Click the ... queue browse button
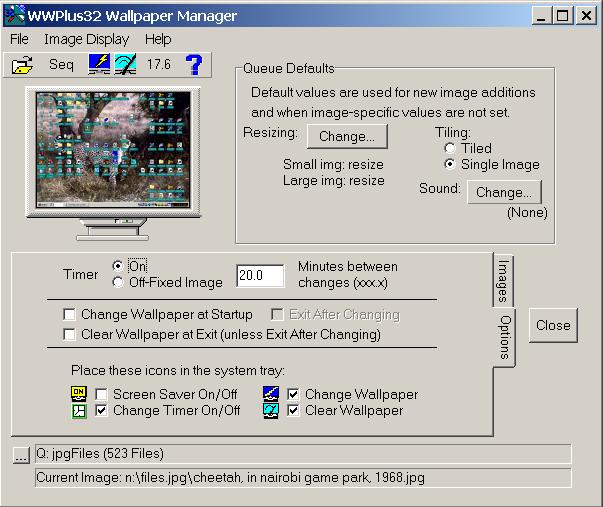Screen dimensions: 603x507 (21, 455)
